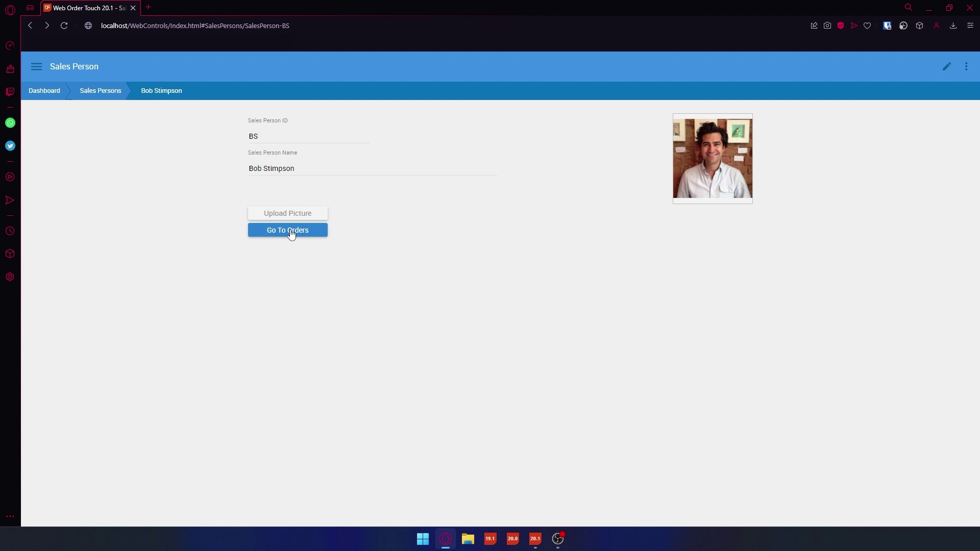
Task: Open the recorder app with red dot
Action: click(x=558, y=539)
